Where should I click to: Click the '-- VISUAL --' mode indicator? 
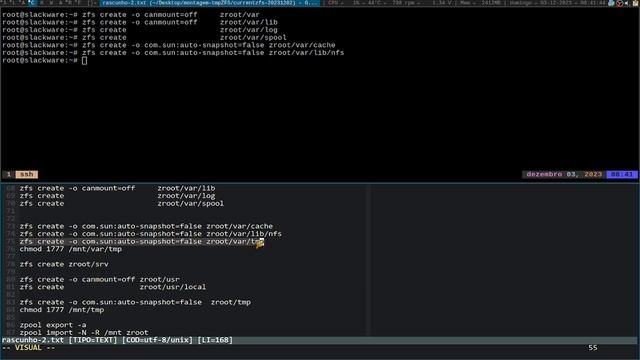pyautogui.click(x=28, y=348)
